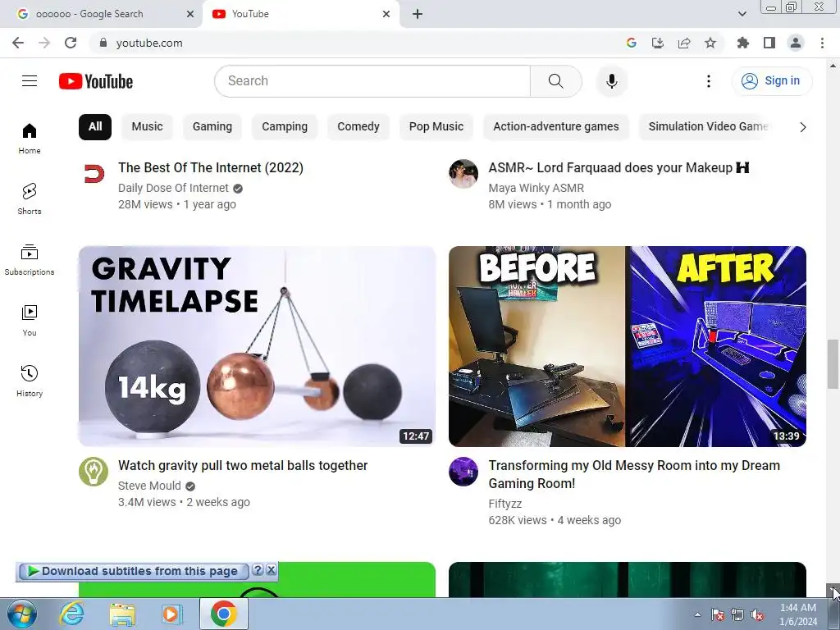Go to Home in sidebar
This screenshot has height=630, width=840.
30,138
